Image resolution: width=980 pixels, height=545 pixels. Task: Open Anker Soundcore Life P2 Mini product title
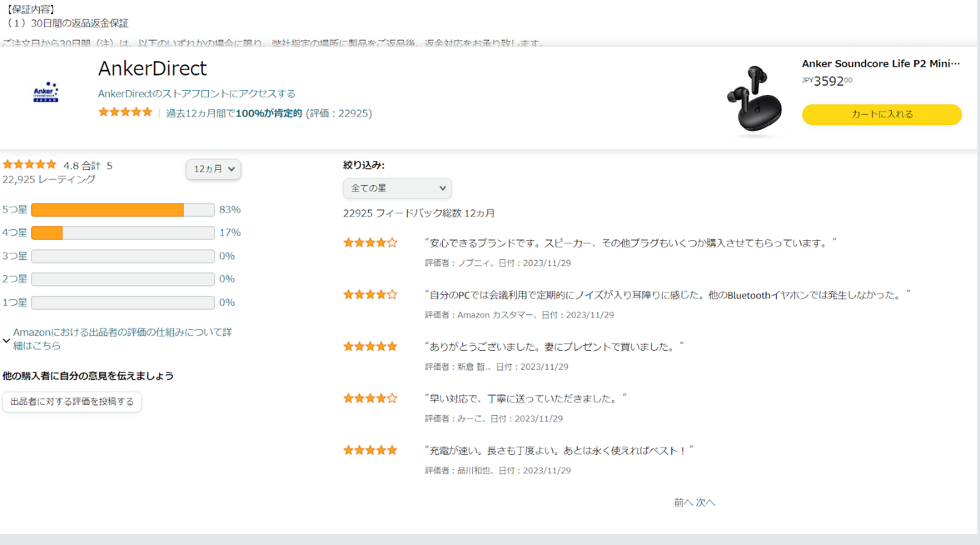click(x=881, y=64)
